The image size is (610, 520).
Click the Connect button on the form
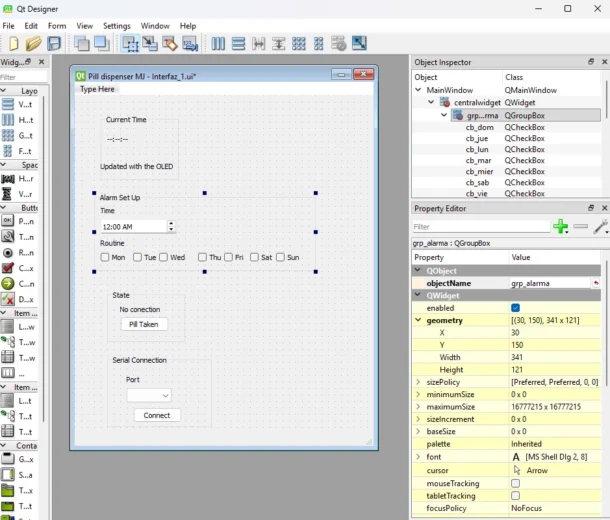pos(157,415)
